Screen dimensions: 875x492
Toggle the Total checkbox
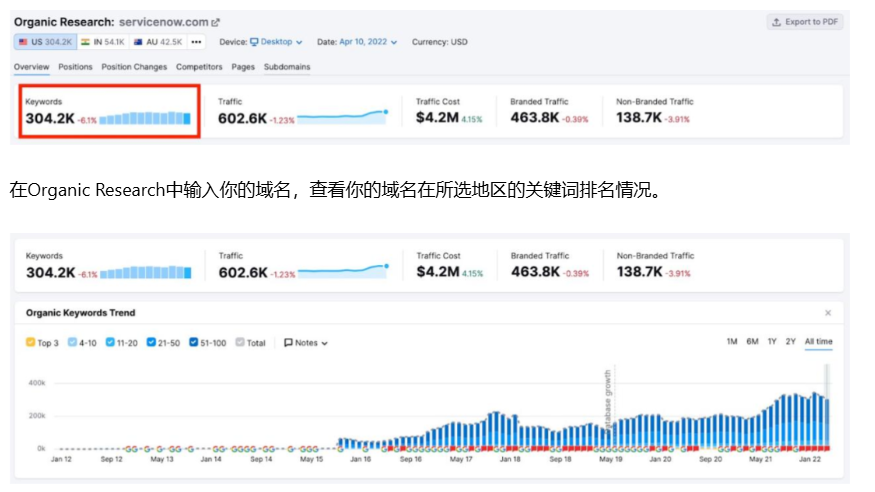coord(240,342)
